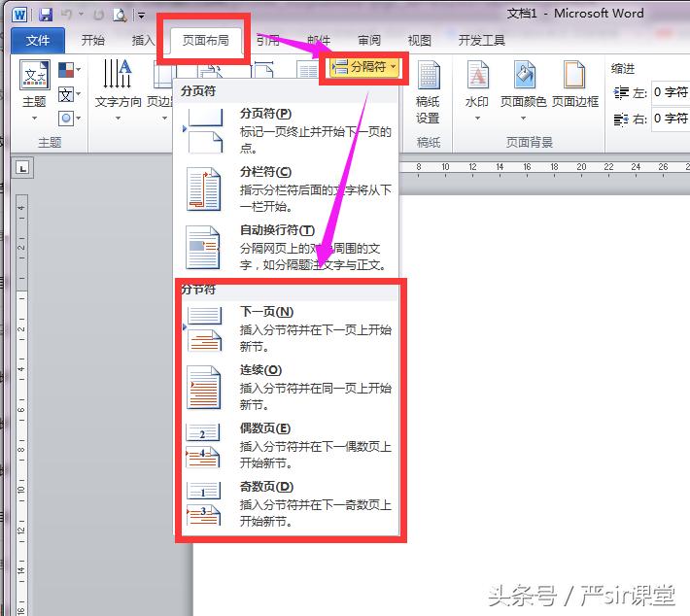The width and height of the screenshot is (690, 616).
Task: Switch to the 插入 tab
Action: (x=144, y=41)
